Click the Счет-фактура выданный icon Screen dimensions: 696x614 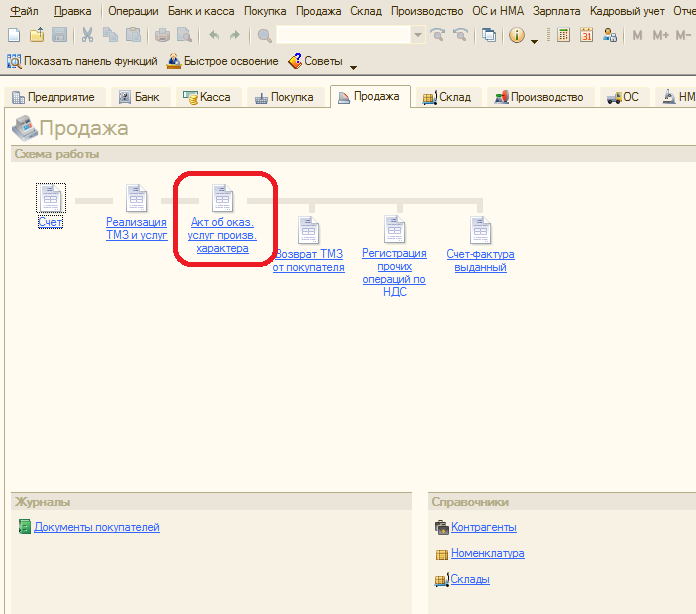click(481, 230)
